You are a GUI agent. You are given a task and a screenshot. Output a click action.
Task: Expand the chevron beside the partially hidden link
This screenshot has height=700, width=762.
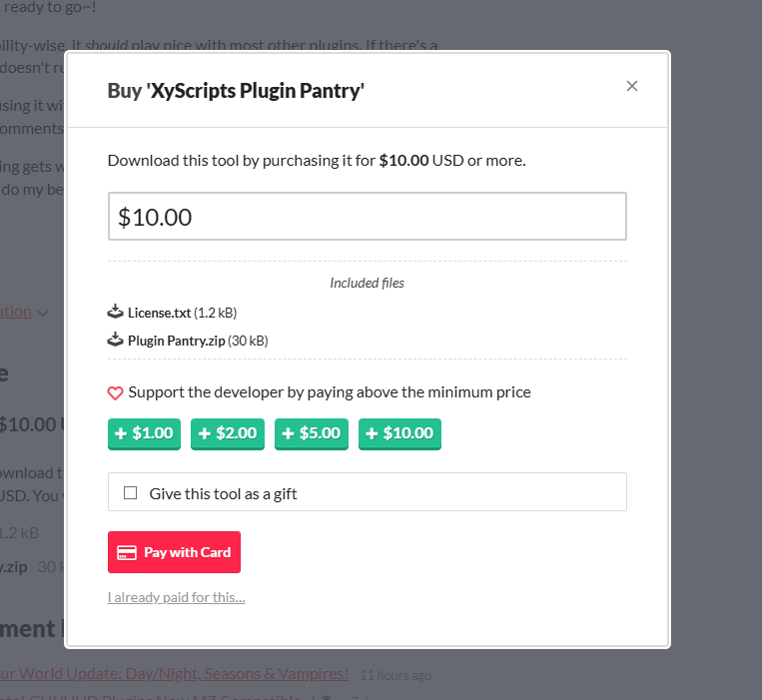(43, 314)
